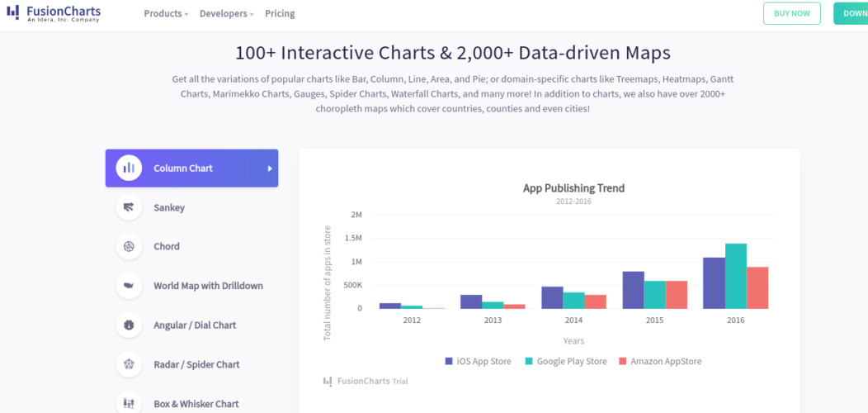This screenshot has width=868, height=413.
Task: Select the Chord chart icon
Action: click(x=129, y=246)
